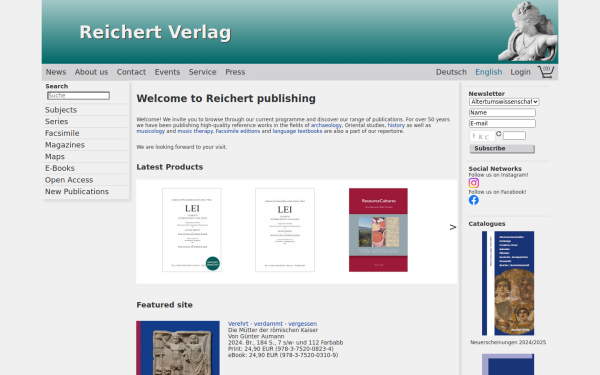Follow the history link in welcome text
Screen dimensions: 600x375
tap(396, 125)
